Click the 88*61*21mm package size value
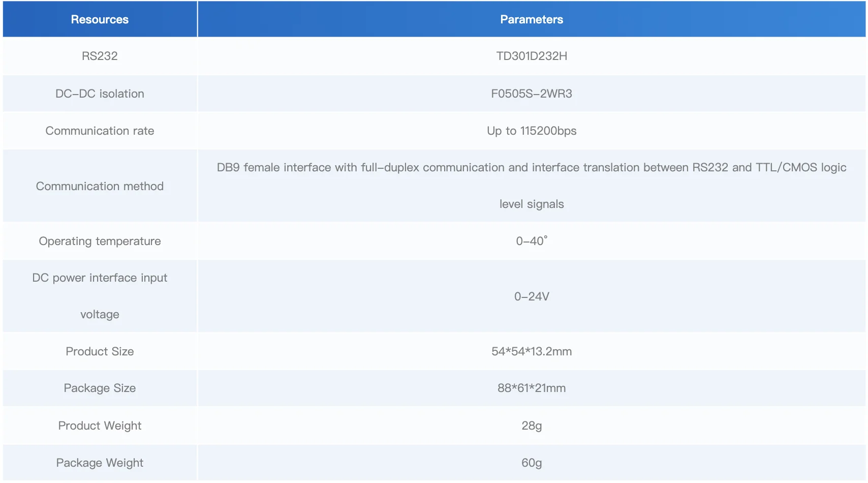 click(x=532, y=388)
